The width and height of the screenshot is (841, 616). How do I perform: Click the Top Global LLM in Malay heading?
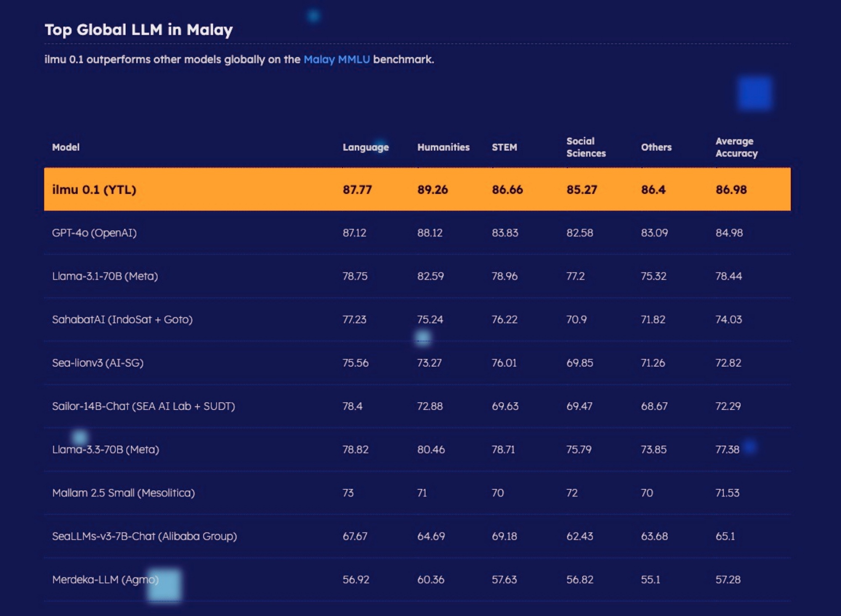pyautogui.click(x=139, y=30)
